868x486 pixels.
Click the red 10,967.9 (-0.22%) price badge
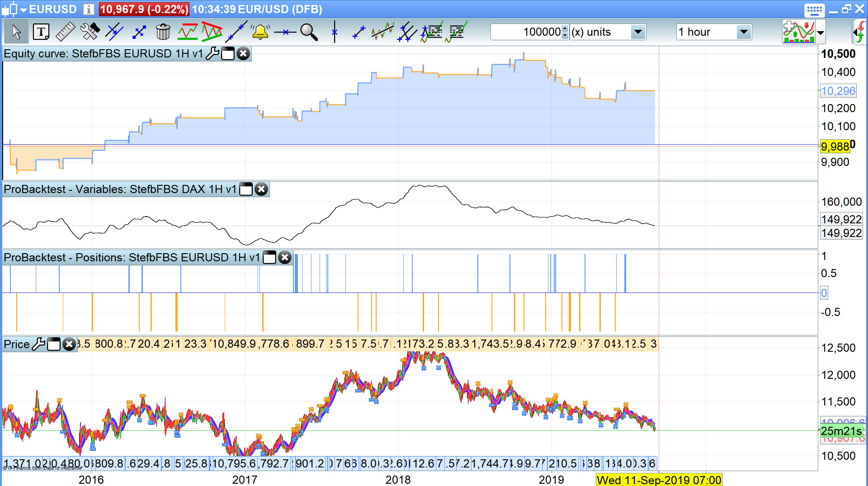click(x=144, y=9)
